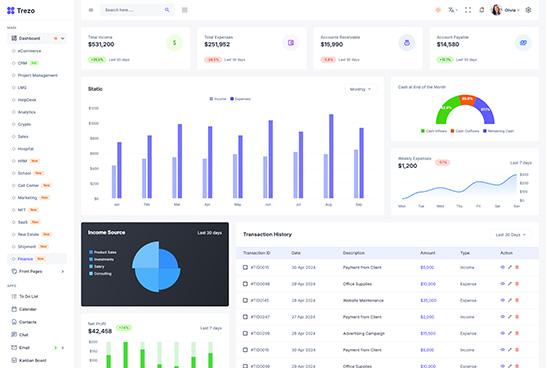Open the Monthly dropdown on Static chart

coord(360,89)
